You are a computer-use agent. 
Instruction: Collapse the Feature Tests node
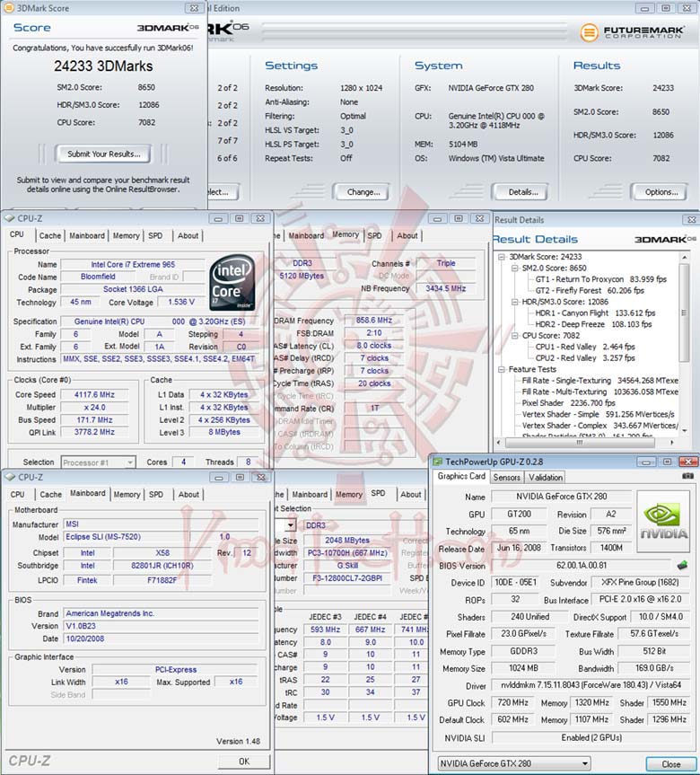502,369
